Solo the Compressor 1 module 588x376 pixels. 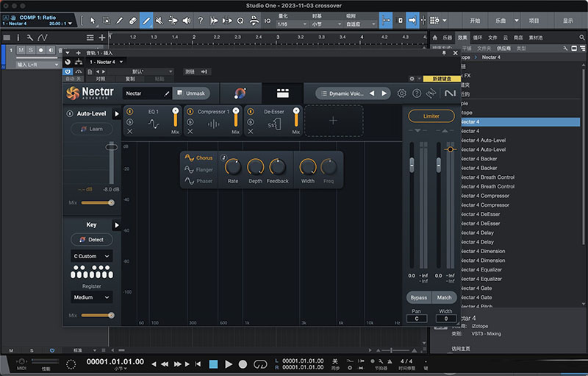(190, 122)
